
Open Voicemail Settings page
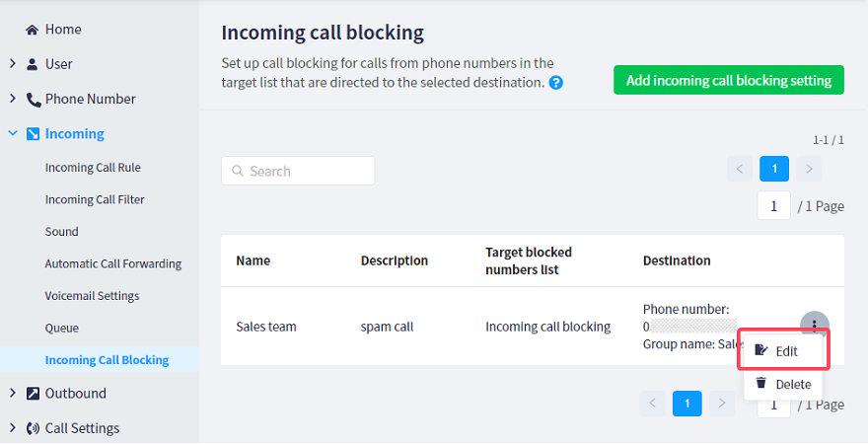(92, 296)
